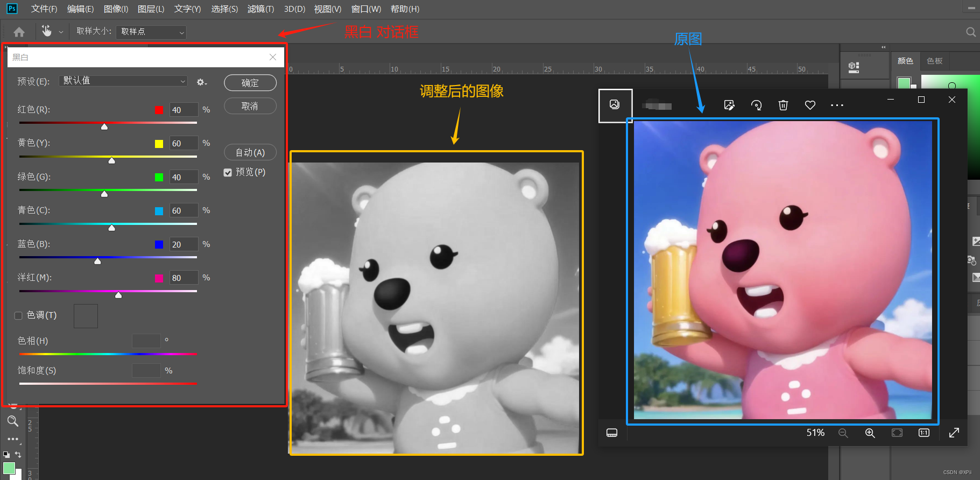Click the Photoshop Ps logo icon
980x480 pixels.
12,9
